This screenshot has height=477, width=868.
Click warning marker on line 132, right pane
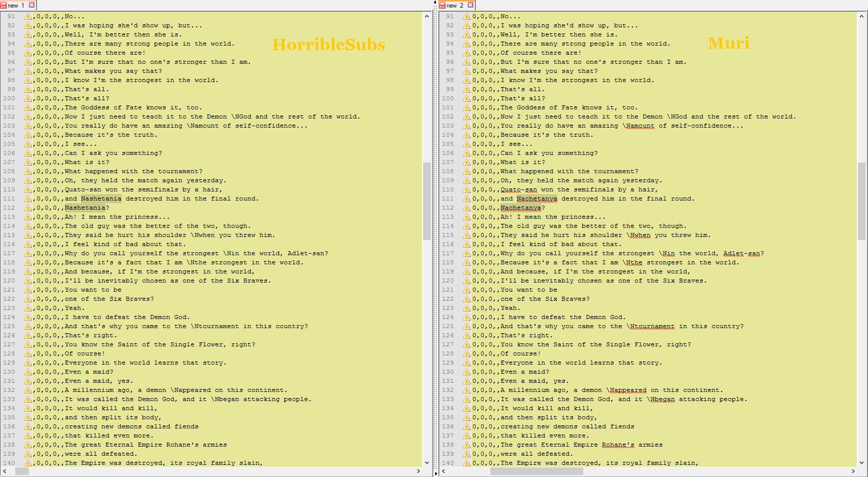467,390
